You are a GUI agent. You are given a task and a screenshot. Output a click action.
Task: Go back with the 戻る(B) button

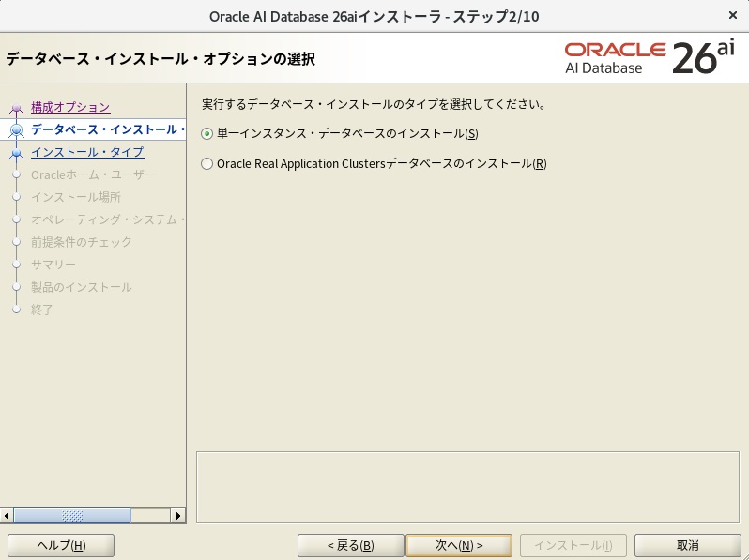(351, 545)
